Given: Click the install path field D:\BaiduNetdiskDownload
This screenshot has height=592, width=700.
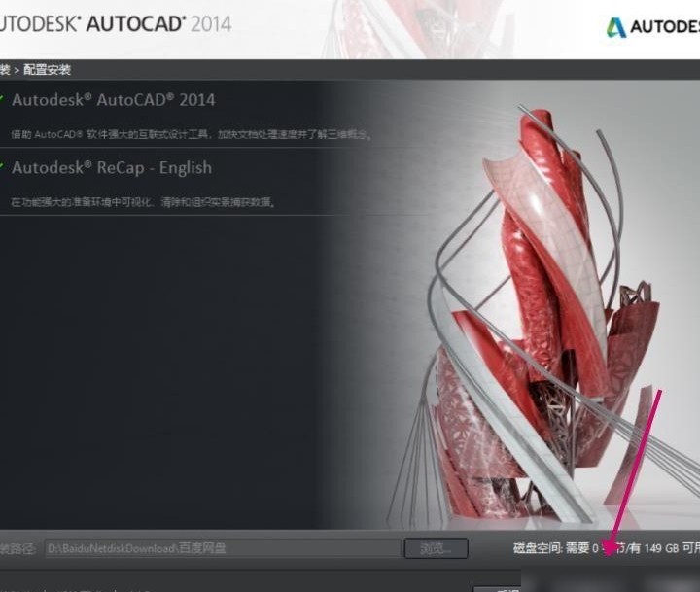Looking at the screenshot, I should pyautogui.click(x=224, y=548).
